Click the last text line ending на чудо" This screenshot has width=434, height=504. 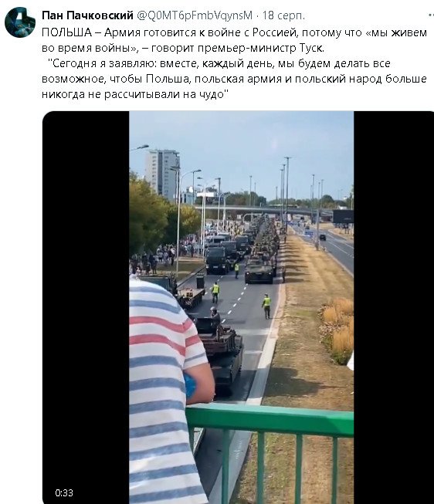coord(135,94)
